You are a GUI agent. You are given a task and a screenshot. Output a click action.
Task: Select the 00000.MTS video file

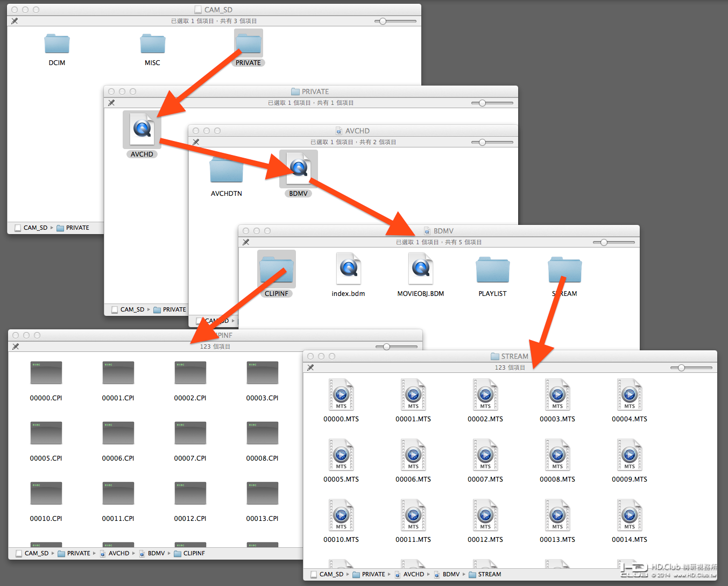click(341, 394)
